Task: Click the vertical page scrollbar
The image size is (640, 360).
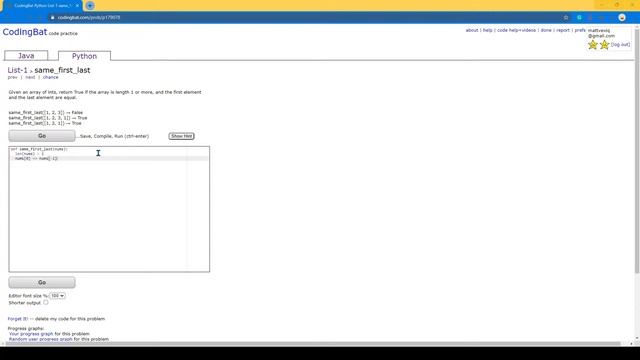Action: click(x=637, y=151)
